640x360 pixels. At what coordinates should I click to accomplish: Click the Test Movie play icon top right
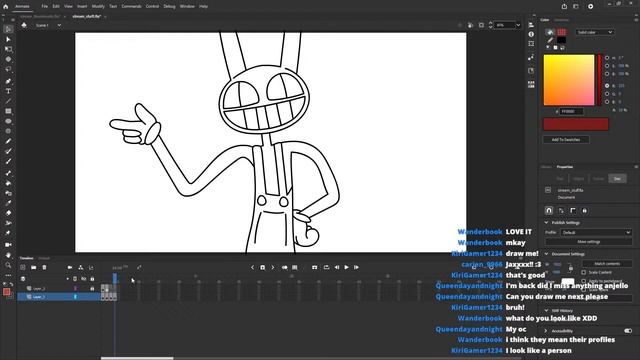click(x=591, y=7)
